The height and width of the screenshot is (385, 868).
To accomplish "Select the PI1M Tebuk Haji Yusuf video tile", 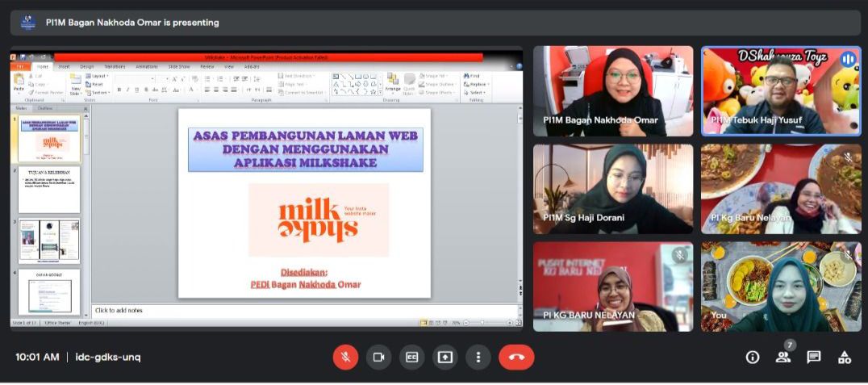I will 781,91.
